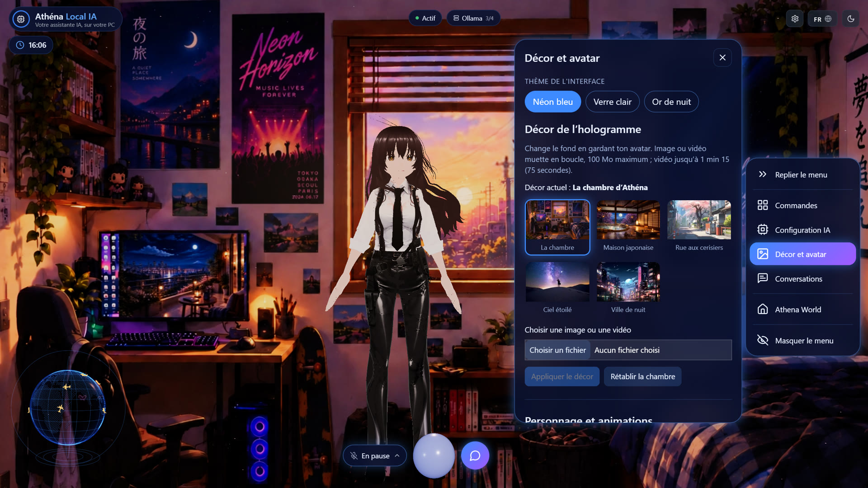This screenshot has width=868, height=488.
Task: Select the Or de nuit theme
Action: pos(671,102)
